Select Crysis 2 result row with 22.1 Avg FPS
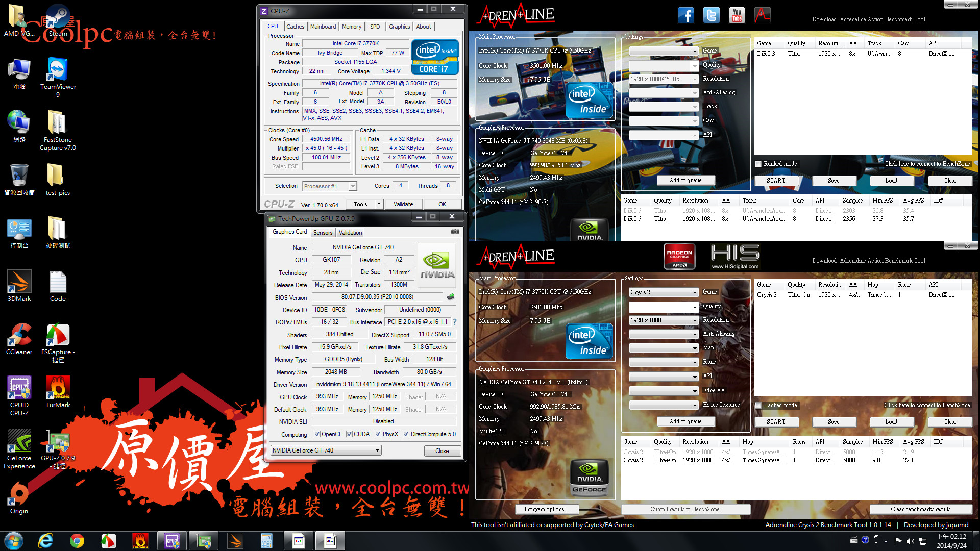Screen dimensions: 980x551 [x=796, y=460]
